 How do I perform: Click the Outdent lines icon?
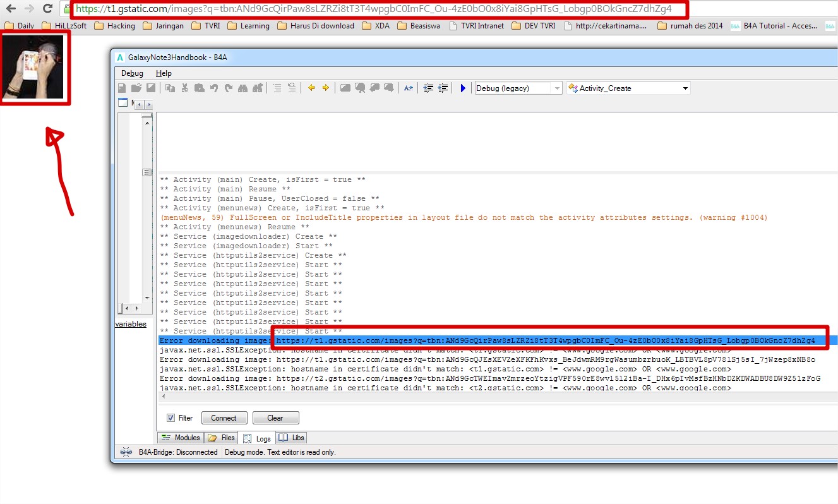(292, 88)
